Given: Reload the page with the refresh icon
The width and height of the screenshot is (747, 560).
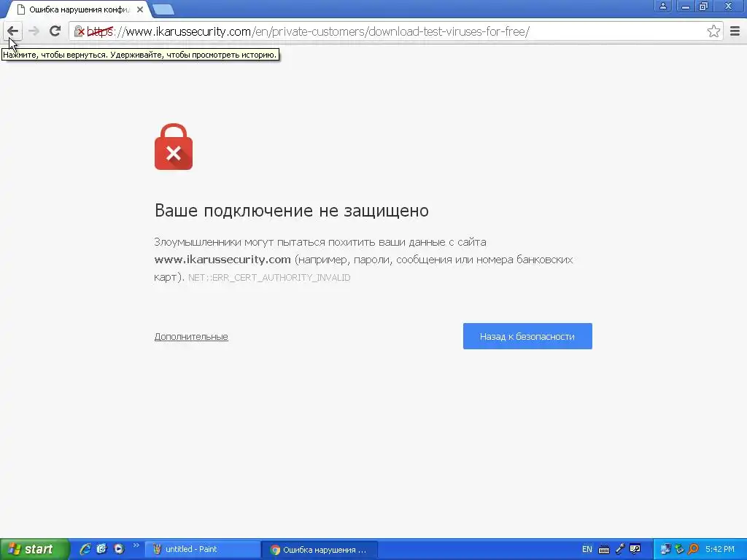Looking at the screenshot, I should [x=55, y=31].
